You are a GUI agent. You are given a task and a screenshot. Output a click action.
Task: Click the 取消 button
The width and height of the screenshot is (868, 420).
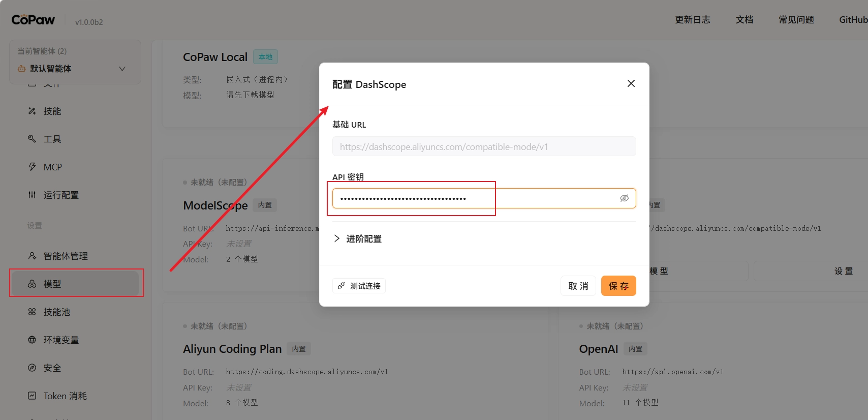click(578, 286)
